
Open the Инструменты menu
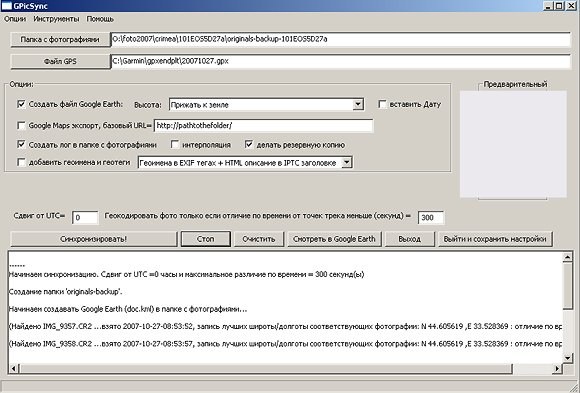[x=56, y=19]
